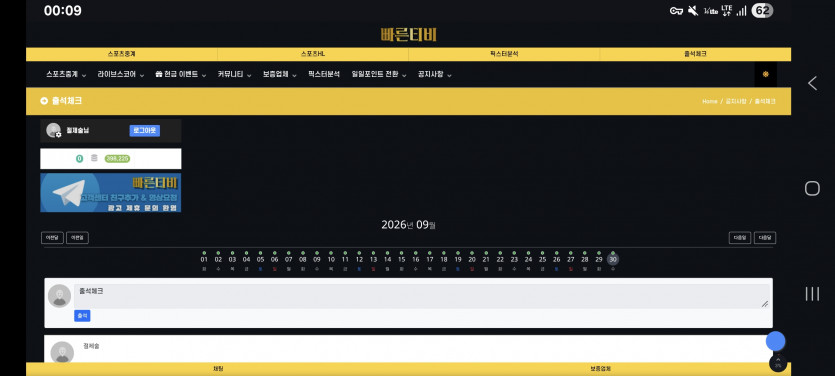Click the gold theme icon in navbar

pyautogui.click(x=766, y=75)
